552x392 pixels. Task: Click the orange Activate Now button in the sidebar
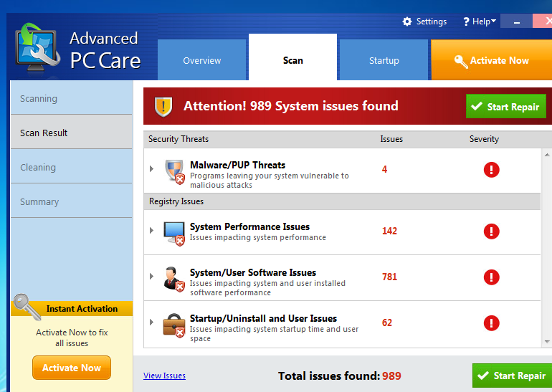[72, 368]
